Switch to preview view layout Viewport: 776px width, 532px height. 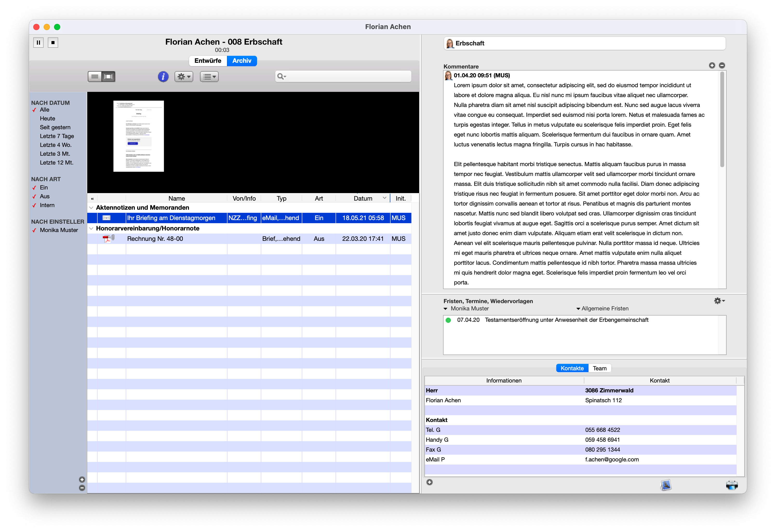(x=109, y=77)
